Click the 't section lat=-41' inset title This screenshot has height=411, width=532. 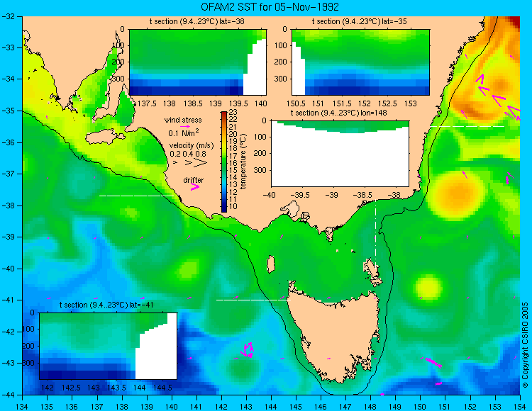pos(106,305)
